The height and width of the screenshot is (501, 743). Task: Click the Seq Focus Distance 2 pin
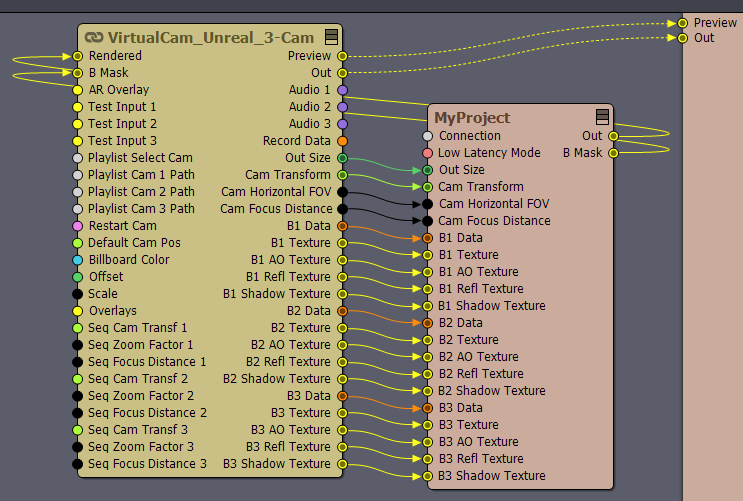(x=78, y=413)
